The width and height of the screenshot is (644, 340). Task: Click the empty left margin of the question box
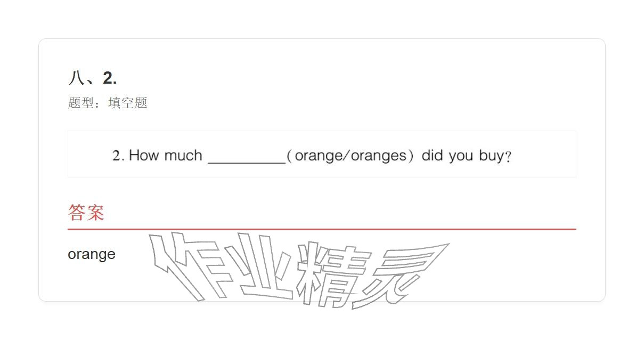[88, 155]
